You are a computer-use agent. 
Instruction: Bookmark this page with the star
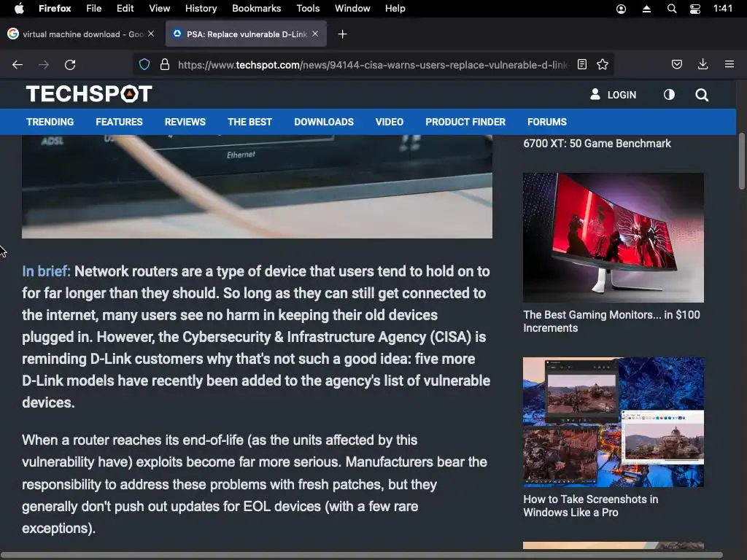tap(603, 64)
